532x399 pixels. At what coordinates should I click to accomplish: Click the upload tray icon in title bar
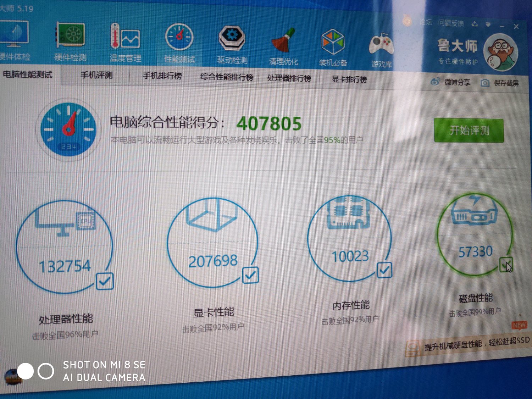[x=475, y=24]
